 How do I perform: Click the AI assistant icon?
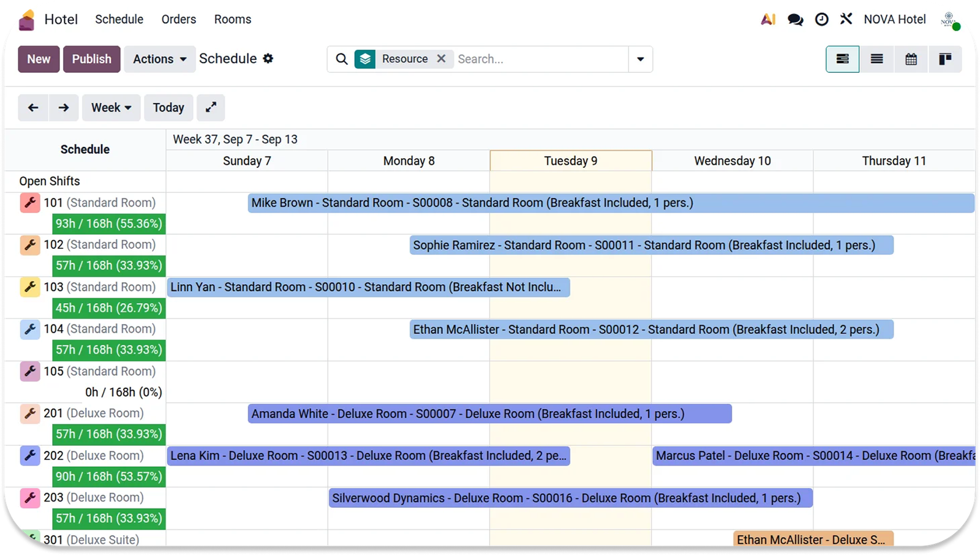768,20
